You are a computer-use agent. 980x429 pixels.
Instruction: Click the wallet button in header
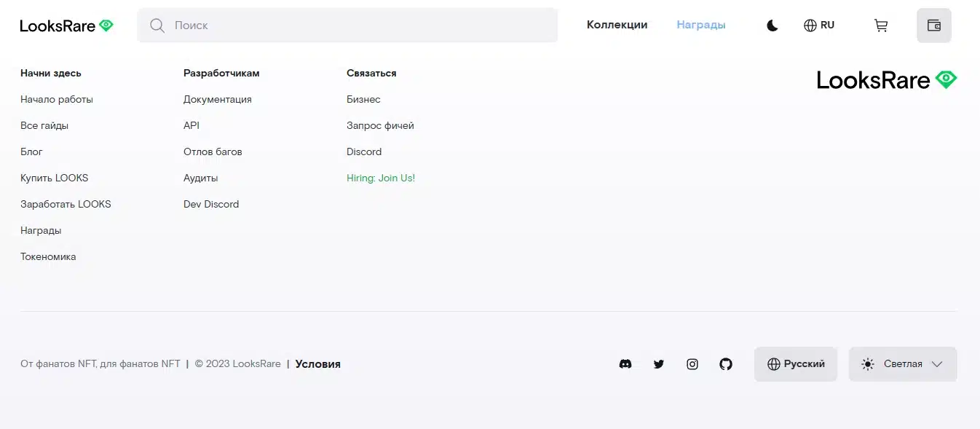[x=934, y=25]
